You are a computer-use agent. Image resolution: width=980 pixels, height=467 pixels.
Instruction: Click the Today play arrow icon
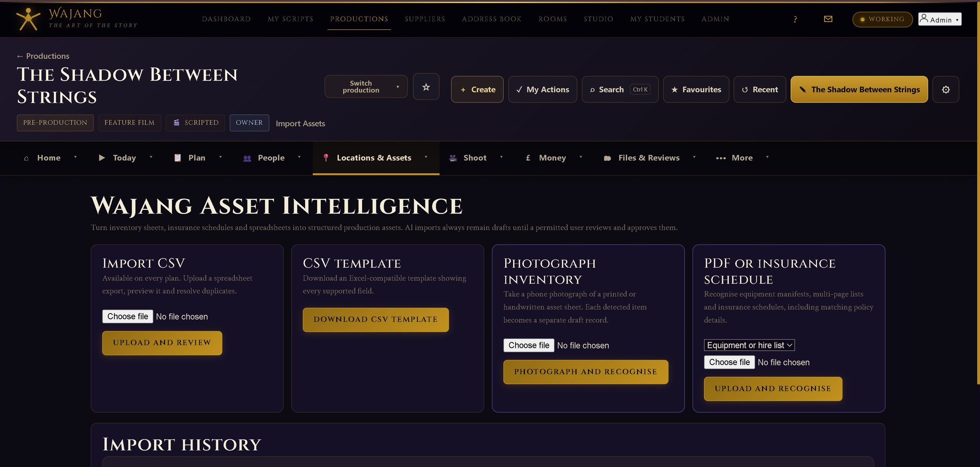point(102,158)
